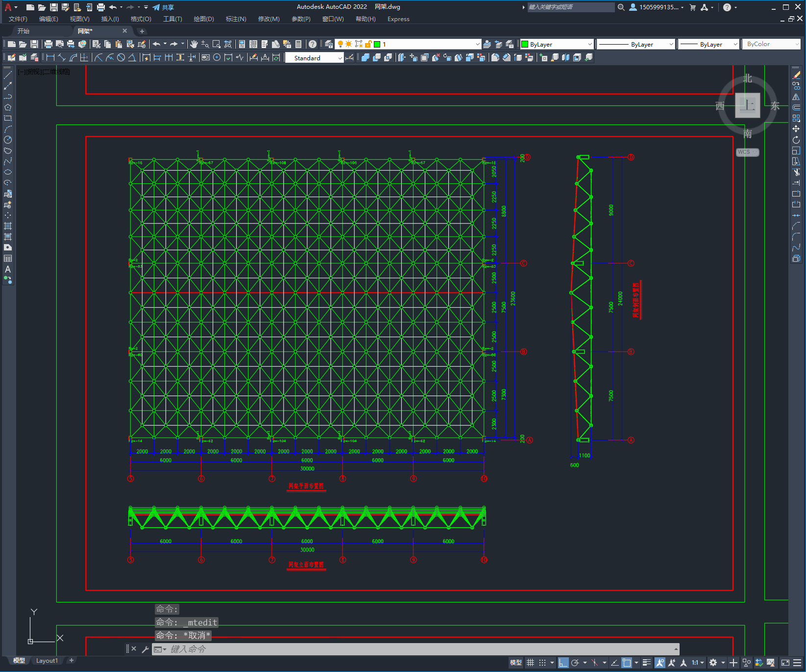The image size is (806, 672).
Task: Switch to the 开始 tab
Action: click(x=24, y=31)
